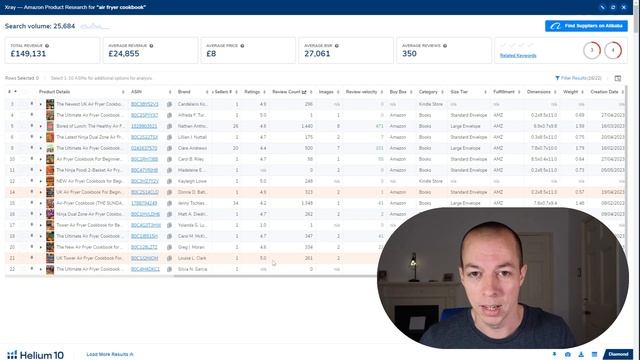Copy ASIN in Matt A. row 16
The image size is (640, 360).
[x=169, y=214]
